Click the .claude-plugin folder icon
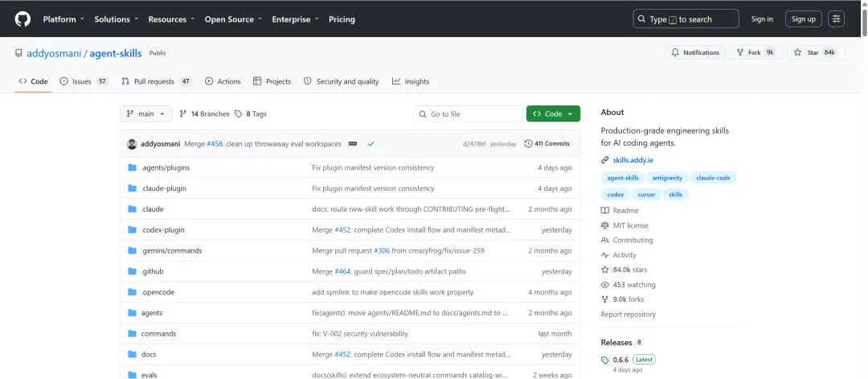This screenshot has width=868, height=379. 132,188
